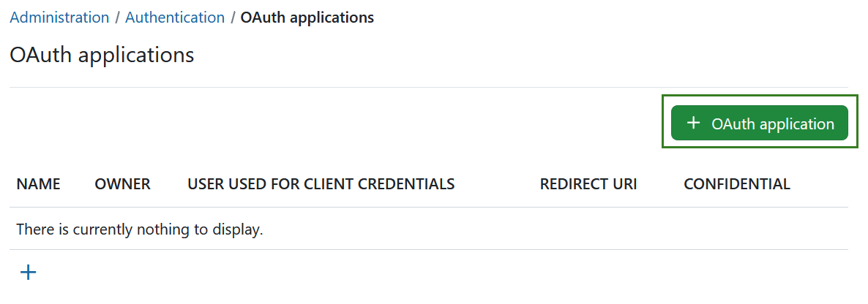The width and height of the screenshot is (868, 304).
Task: Click the OWNER column header
Action: click(122, 184)
